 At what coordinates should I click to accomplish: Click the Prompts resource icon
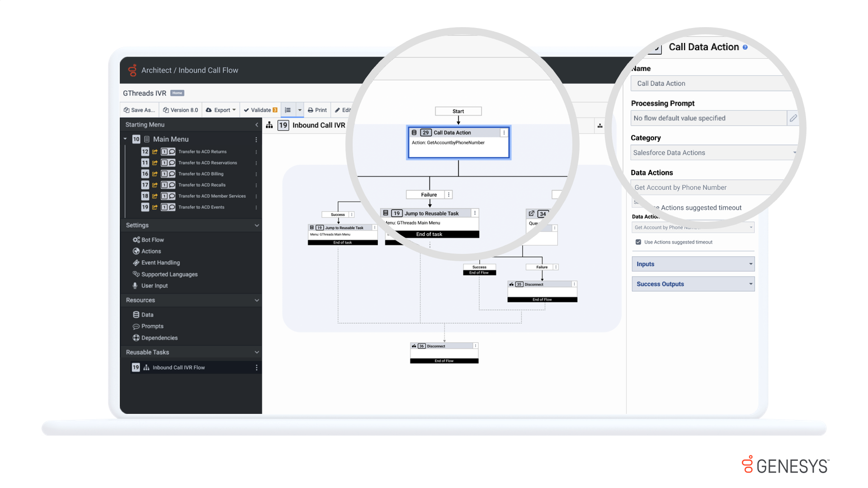pos(137,326)
